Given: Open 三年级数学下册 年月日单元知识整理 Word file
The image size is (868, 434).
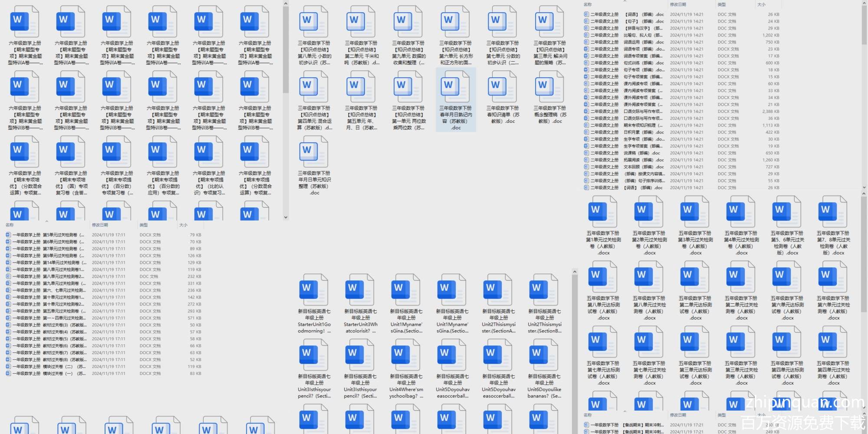Looking at the screenshot, I should click(x=314, y=152).
